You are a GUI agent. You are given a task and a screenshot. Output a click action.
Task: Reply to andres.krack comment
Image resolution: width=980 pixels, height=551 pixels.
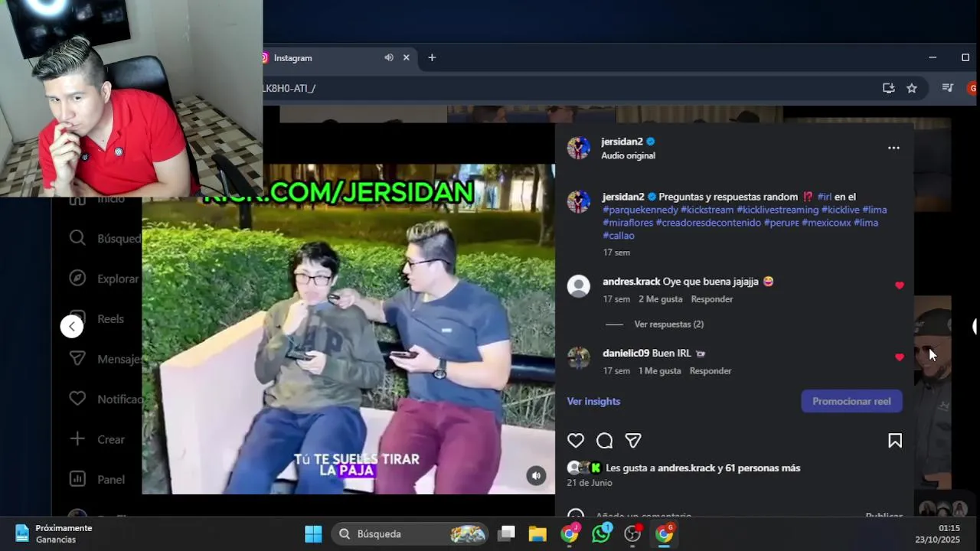[x=712, y=299]
